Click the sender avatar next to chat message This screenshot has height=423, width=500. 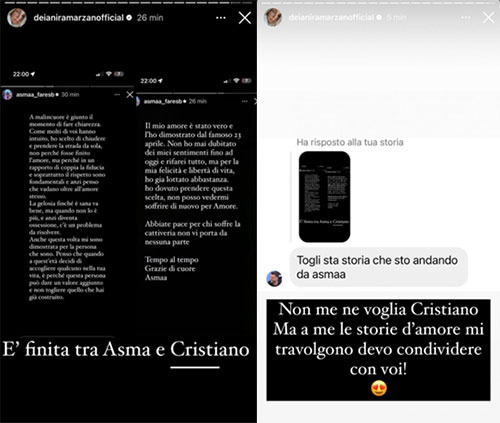coord(274,279)
